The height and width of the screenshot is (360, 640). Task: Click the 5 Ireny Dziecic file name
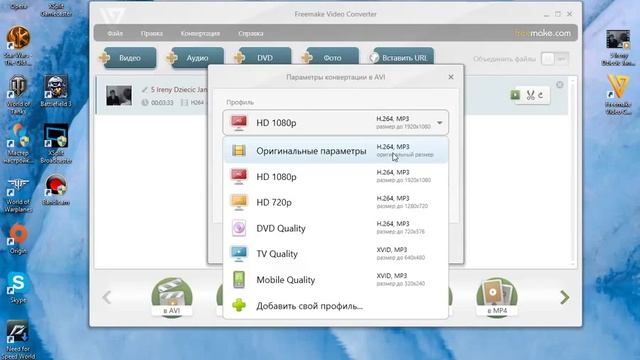tap(179, 89)
